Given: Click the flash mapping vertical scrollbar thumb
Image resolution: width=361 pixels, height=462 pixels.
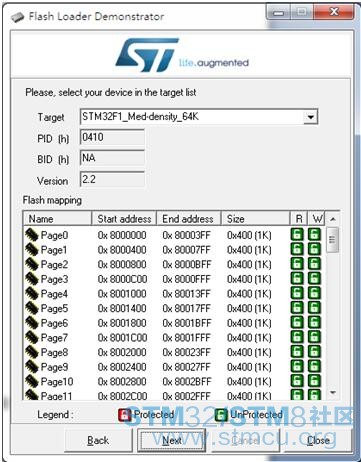Looking at the screenshot, I should (332, 239).
